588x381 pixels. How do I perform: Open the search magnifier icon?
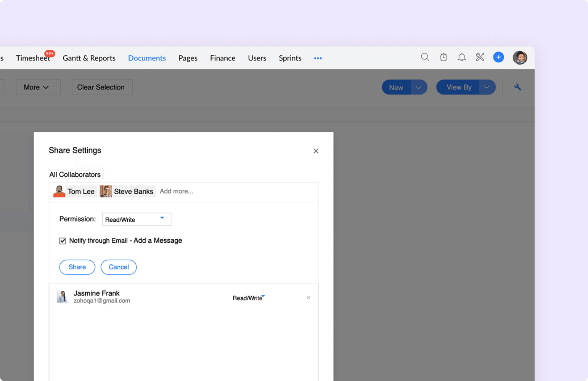coord(425,57)
